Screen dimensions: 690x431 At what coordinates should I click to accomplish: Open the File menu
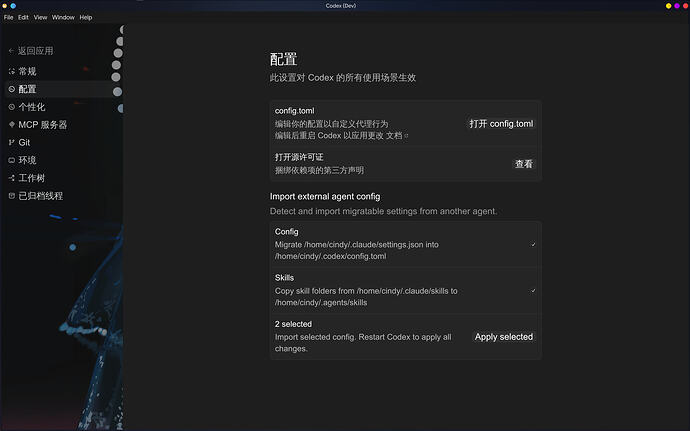[8, 17]
